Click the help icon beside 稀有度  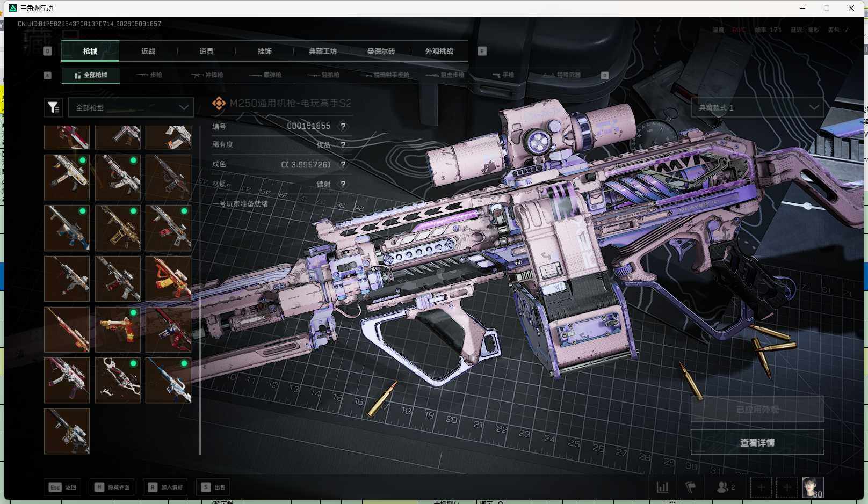point(343,144)
